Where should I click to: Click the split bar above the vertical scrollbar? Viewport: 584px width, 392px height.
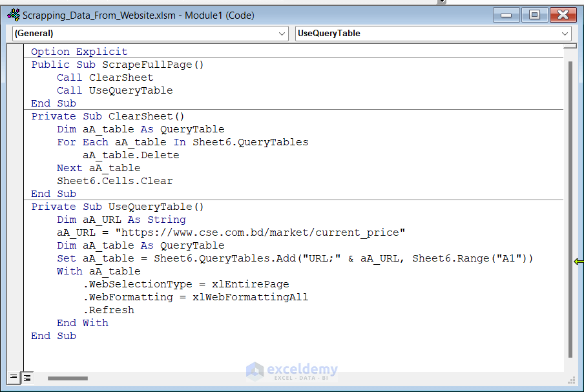coord(570,46)
